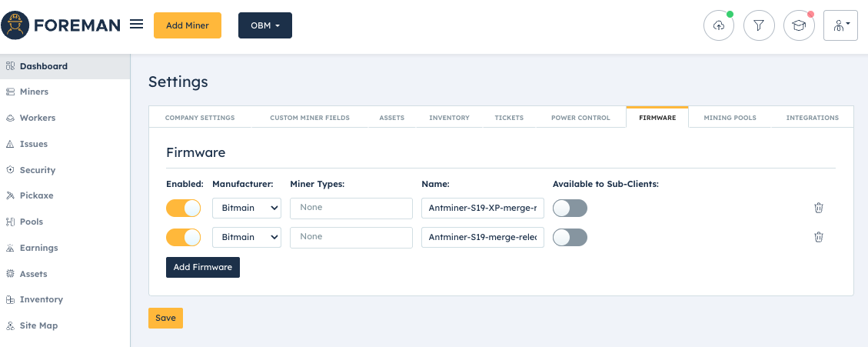Click the Pools sidebar icon

[10, 222]
